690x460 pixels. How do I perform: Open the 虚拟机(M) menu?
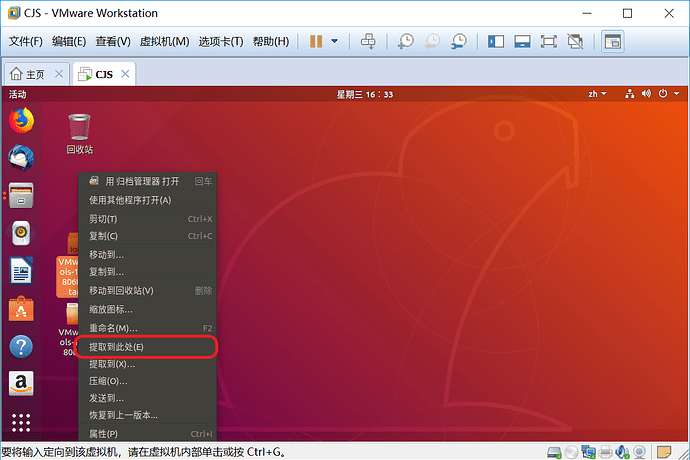tap(164, 41)
